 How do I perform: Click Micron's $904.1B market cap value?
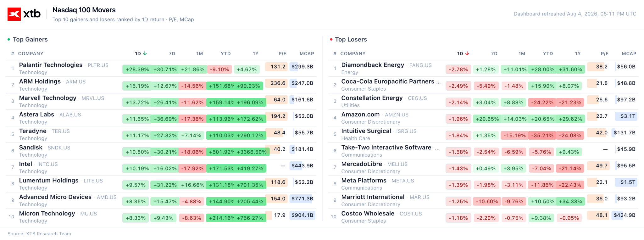click(x=302, y=215)
